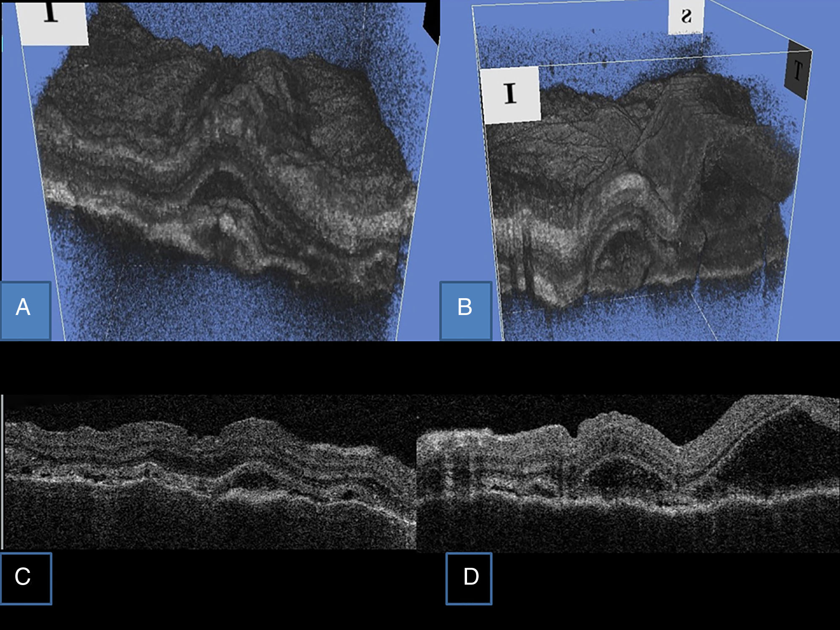Click the black panel label D
This screenshot has width=840, height=630.
pos(469,578)
